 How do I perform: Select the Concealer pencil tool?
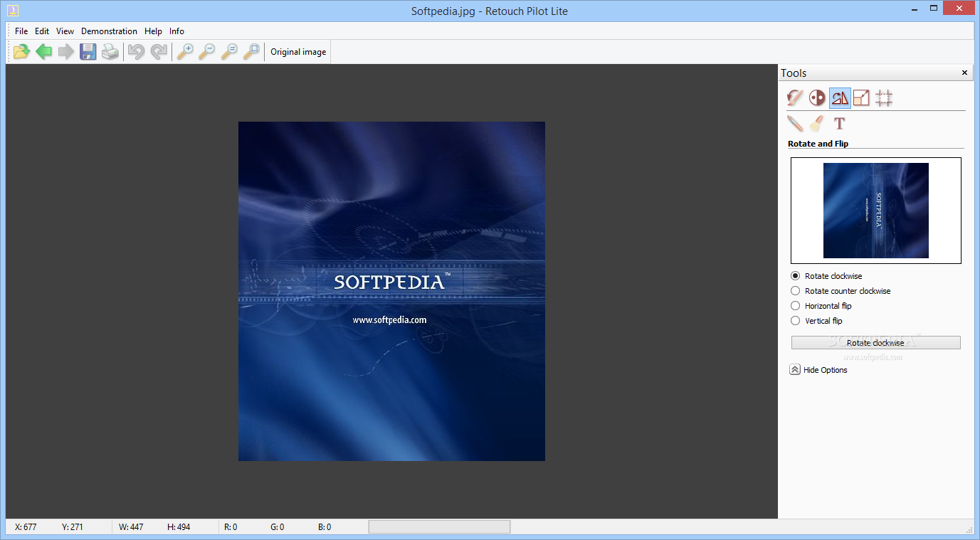pyautogui.click(x=795, y=123)
